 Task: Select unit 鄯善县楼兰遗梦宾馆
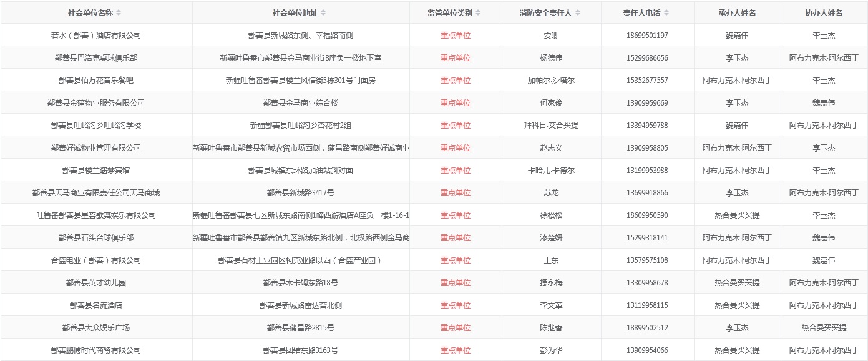(96, 171)
